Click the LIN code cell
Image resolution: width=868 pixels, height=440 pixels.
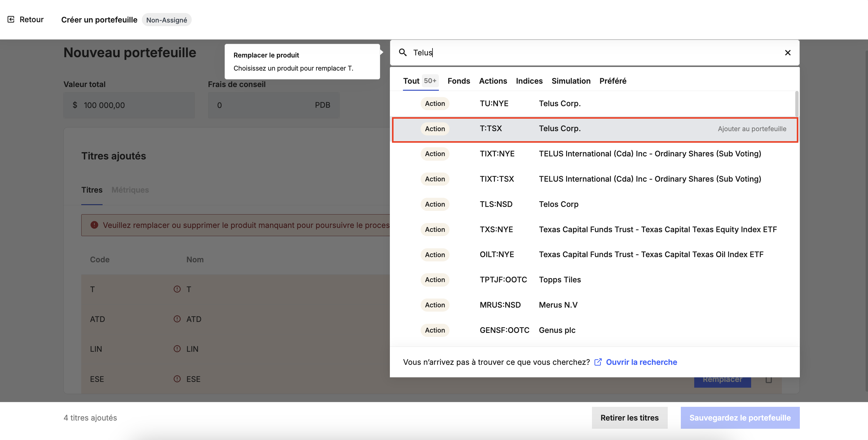tap(96, 349)
